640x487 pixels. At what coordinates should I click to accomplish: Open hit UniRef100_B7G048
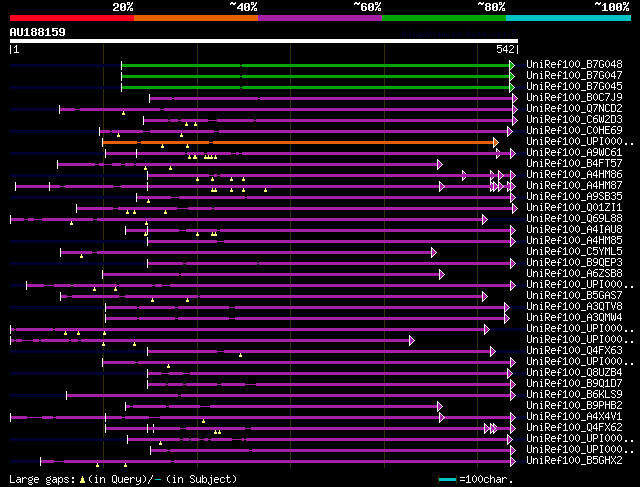(x=574, y=64)
